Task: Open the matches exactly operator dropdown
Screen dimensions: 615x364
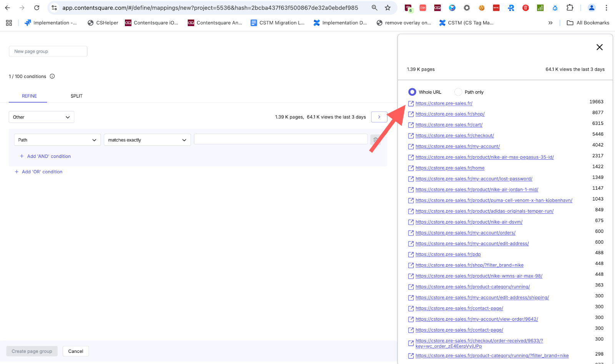Action: click(x=147, y=140)
